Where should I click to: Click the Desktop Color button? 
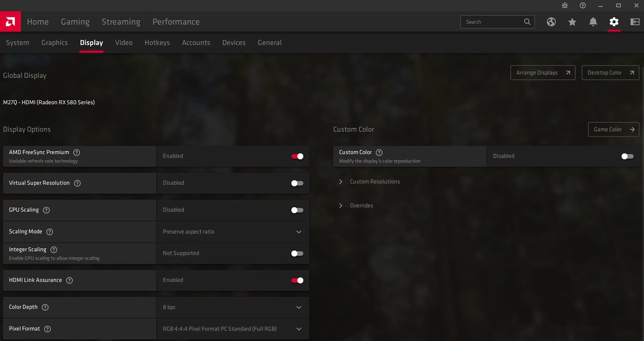pos(610,73)
